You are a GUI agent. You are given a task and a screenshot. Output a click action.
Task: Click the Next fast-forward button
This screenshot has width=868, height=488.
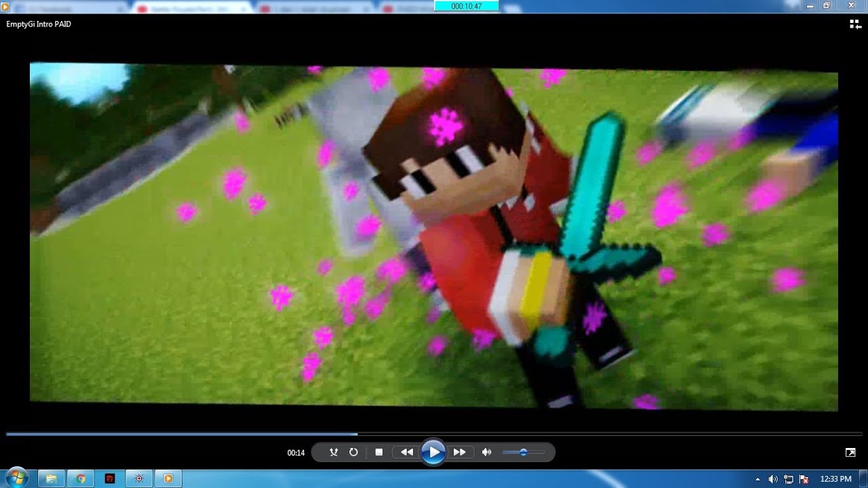459,452
